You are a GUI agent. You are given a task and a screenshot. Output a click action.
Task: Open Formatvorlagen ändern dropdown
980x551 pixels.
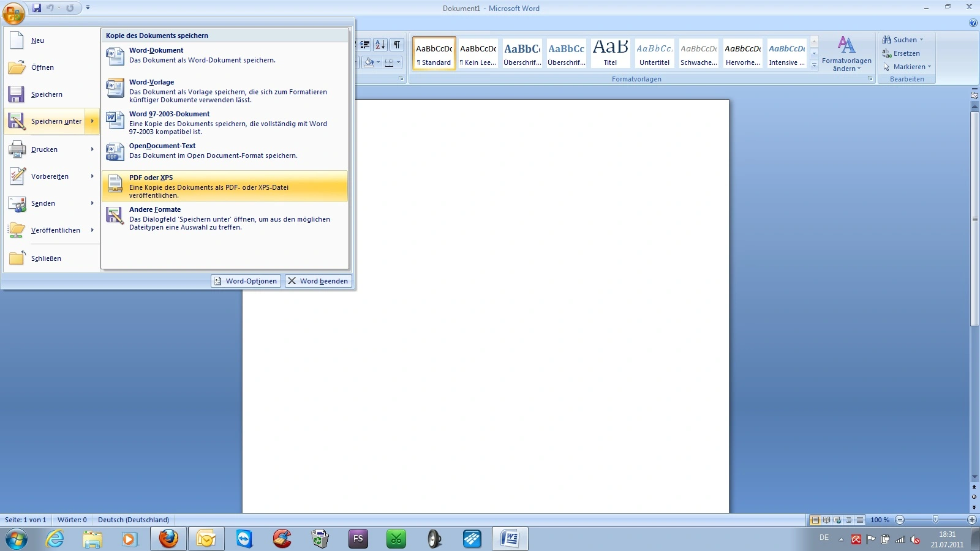846,53
